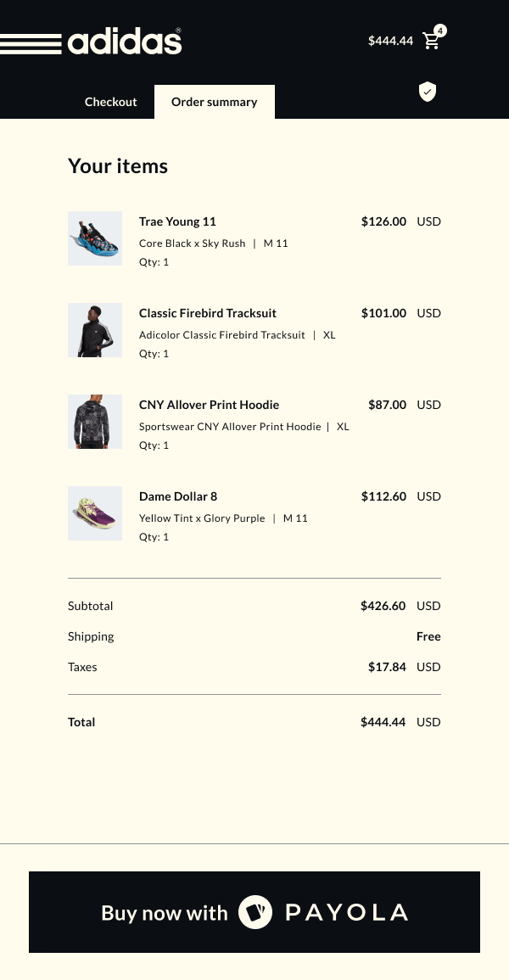Select the Order summary tab

(x=214, y=102)
